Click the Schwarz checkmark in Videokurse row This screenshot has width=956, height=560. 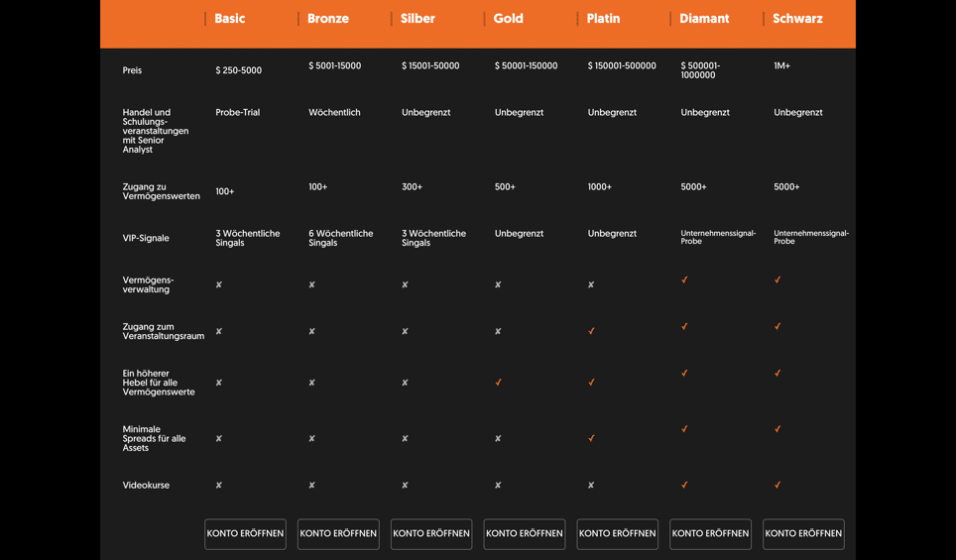point(777,486)
